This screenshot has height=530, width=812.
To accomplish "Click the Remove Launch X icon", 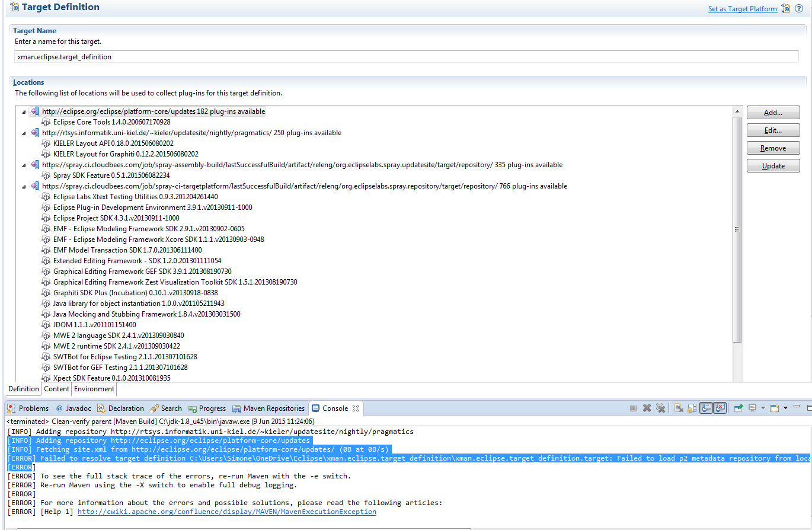I will coord(647,408).
